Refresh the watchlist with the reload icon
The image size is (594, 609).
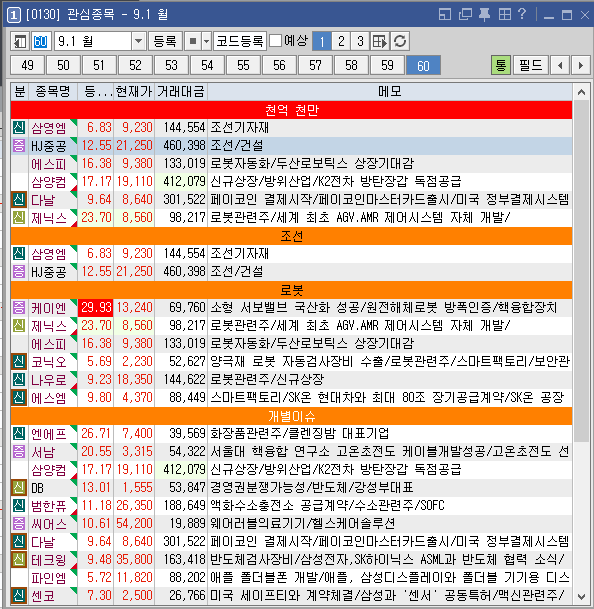click(400, 41)
